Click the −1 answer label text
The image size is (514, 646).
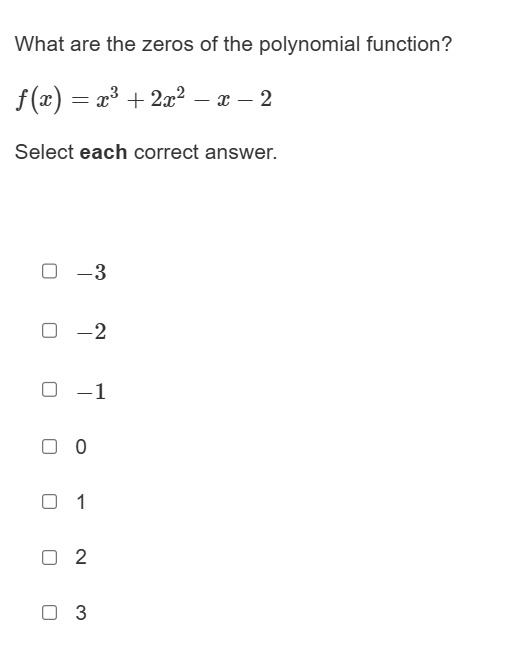pos(91,391)
